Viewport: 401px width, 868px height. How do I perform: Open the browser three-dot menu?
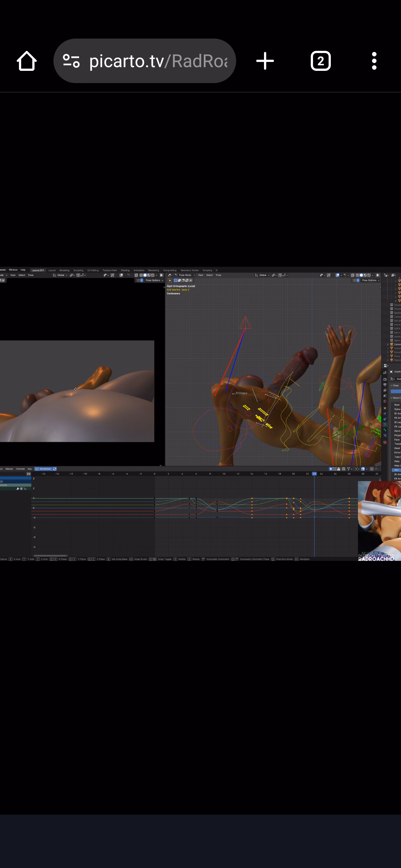pos(374,61)
